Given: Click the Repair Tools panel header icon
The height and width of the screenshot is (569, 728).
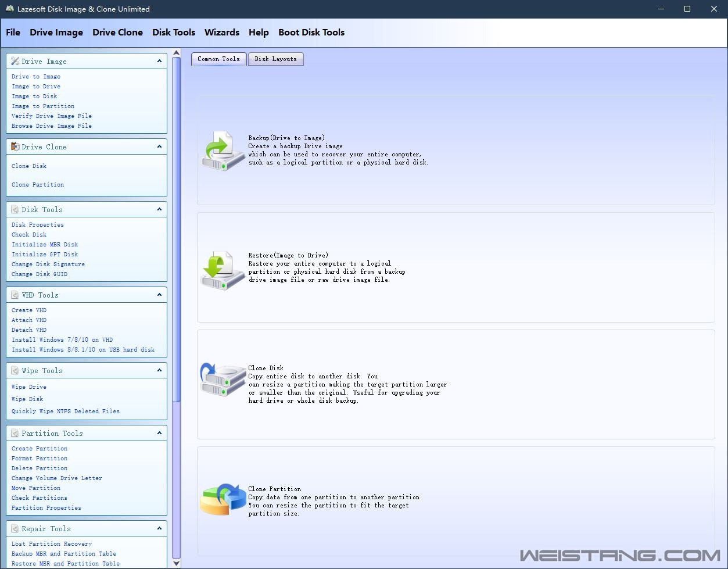Looking at the screenshot, I should (15, 528).
